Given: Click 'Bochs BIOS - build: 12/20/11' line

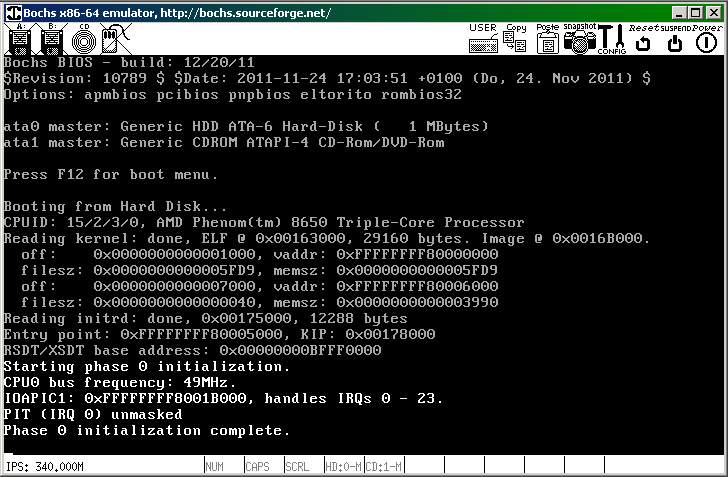Looking at the screenshot, I should click(129, 62).
